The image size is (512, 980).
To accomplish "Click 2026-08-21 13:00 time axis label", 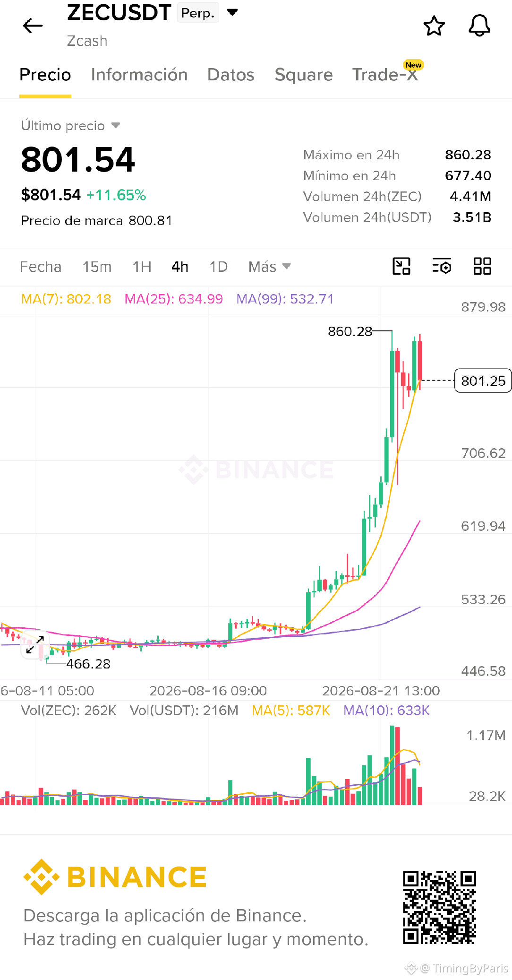I will [381, 691].
